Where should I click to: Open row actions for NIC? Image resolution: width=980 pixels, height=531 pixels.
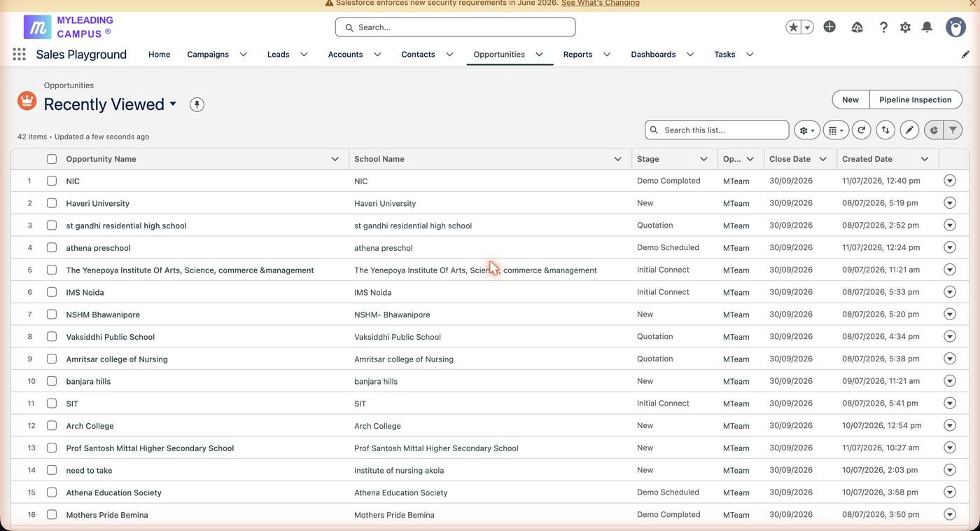(x=950, y=181)
